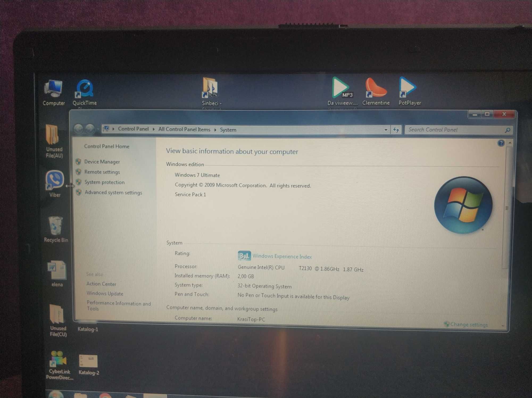The width and height of the screenshot is (532, 398).
Task: Open System protection
Action: (105, 182)
